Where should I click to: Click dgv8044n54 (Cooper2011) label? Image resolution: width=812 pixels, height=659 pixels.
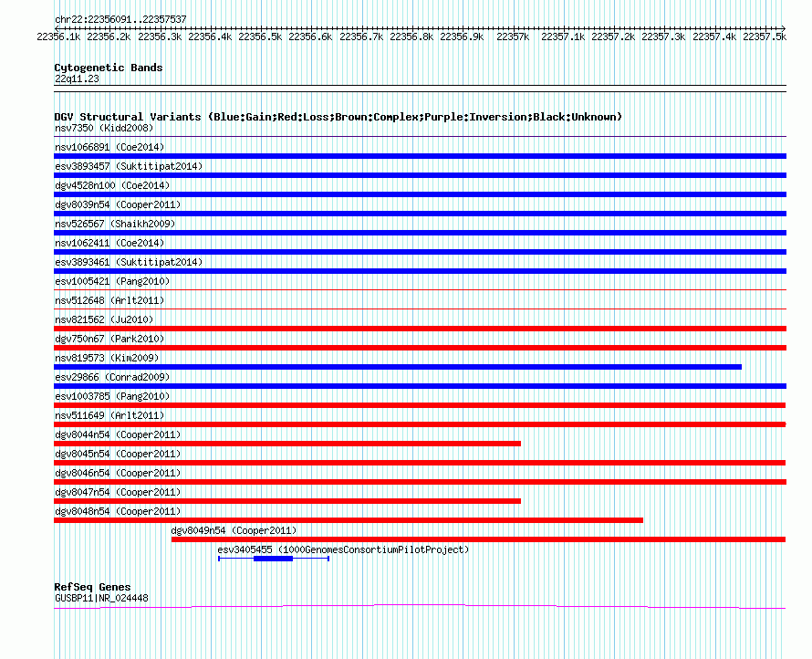tap(118, 434)
